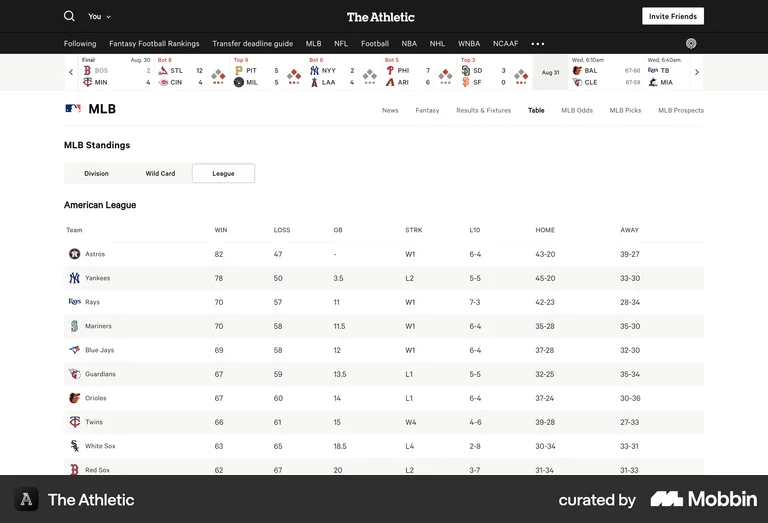Viewport: 768px width, 523px height.
Task: Click the HOME column header
Action: pyautogui.click(x=545, y=230)
